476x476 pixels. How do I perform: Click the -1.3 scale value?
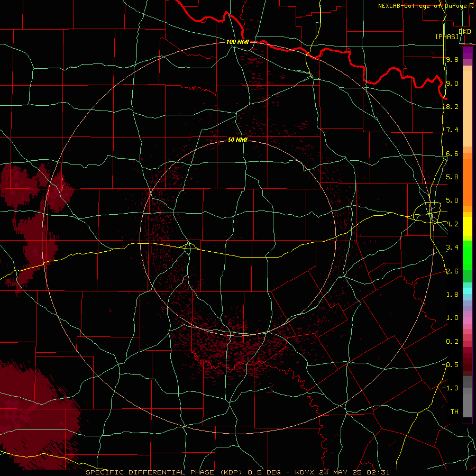click(450, 388)
